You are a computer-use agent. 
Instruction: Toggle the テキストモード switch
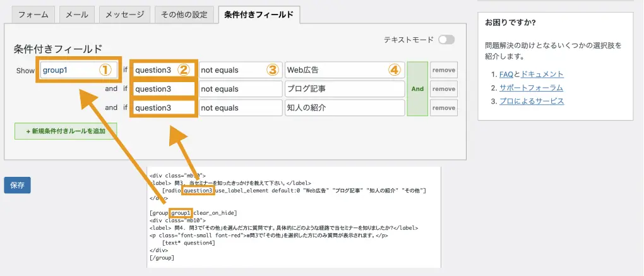(446, 40)
